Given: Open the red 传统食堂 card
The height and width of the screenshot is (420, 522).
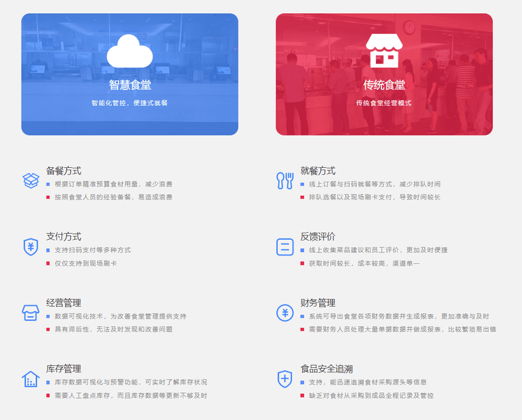Looking at the screenshot, I should click(384, 74).
